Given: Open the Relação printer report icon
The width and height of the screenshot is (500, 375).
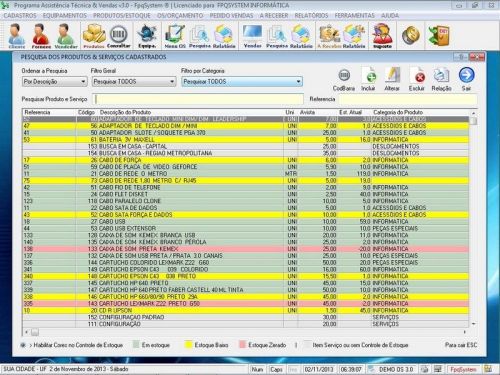Looking at the screenshot, I should [x=441, y=79].
